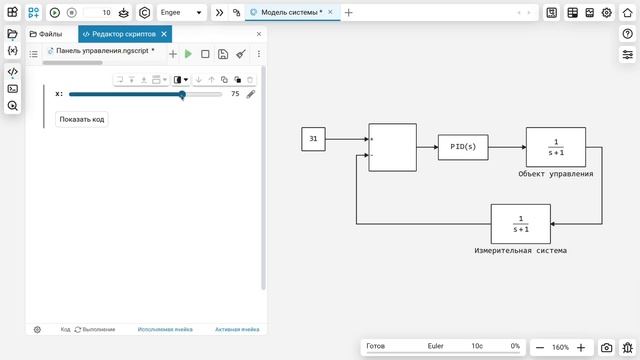The width and height of the screenshot is (640, 360).
Task: Select the Объект управления transfer block
Action: tap(556, 147)
